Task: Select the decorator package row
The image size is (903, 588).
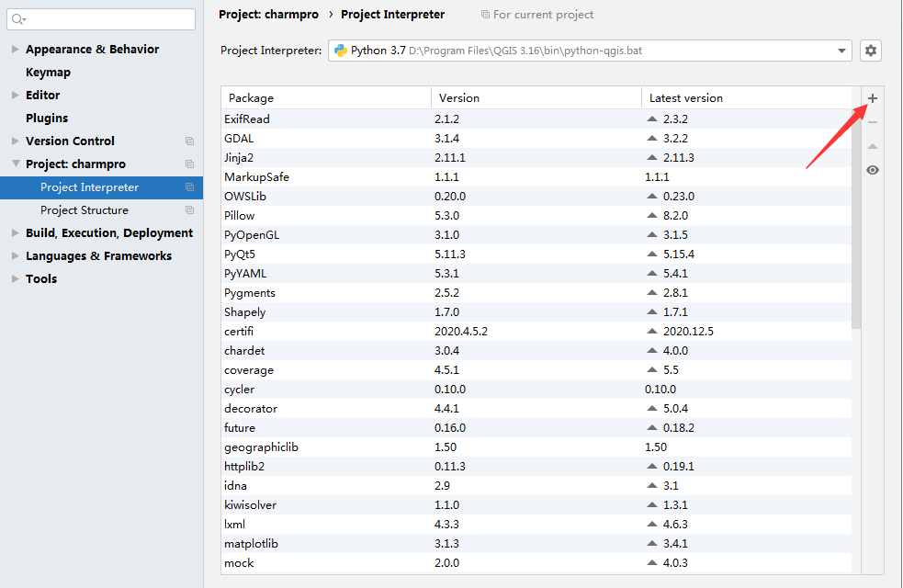Action: point(536,408)
